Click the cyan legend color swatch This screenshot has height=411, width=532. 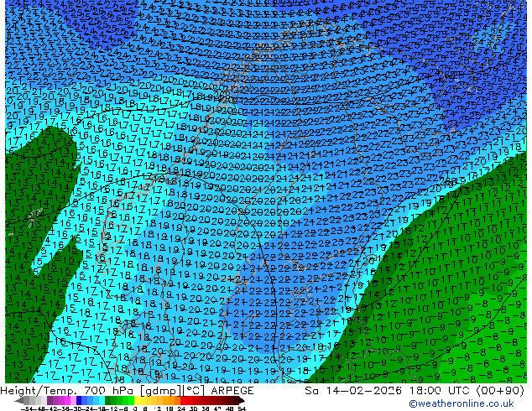102,401
